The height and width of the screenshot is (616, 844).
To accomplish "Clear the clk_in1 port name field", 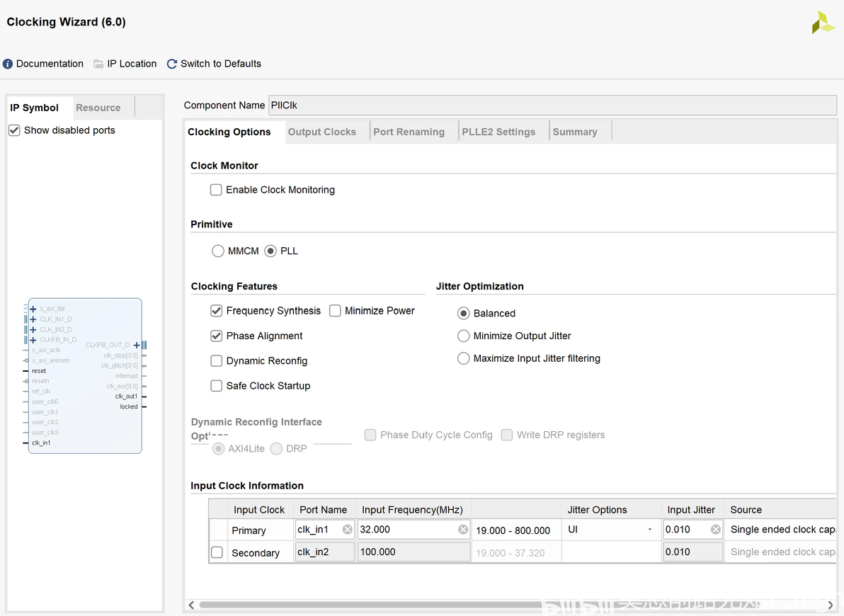I will (x=347, y=530).
